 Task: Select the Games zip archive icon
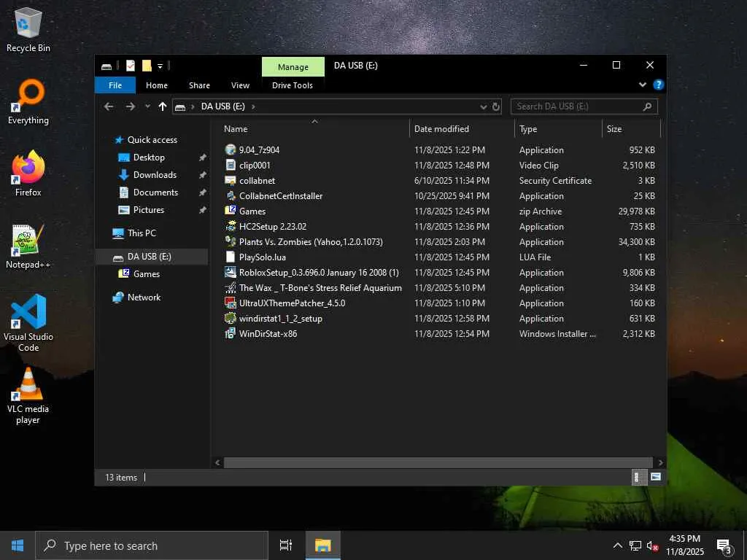point(231,211)
